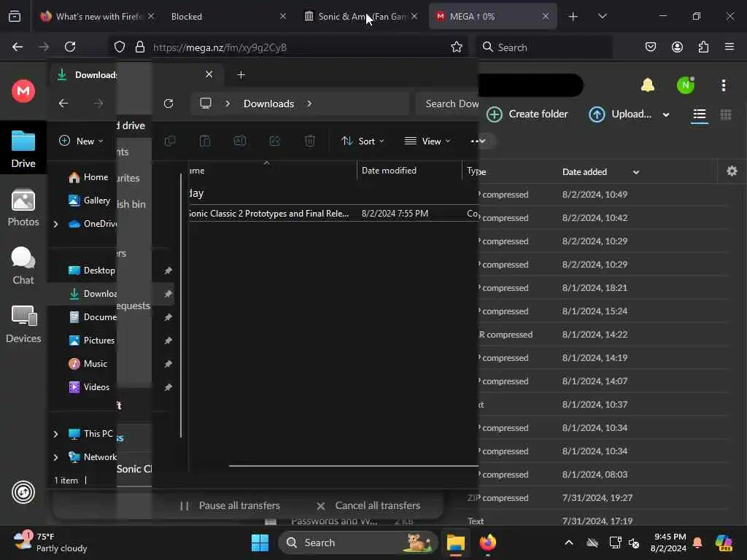Open Firefox View icon
The image size is (747, 560).
[x=15, y=17]
